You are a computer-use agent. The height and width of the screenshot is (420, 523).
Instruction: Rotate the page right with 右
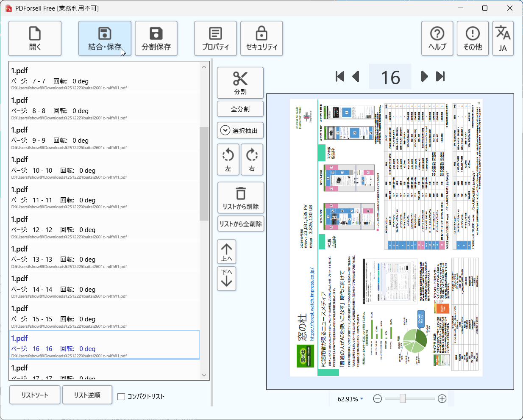point(252,160)
